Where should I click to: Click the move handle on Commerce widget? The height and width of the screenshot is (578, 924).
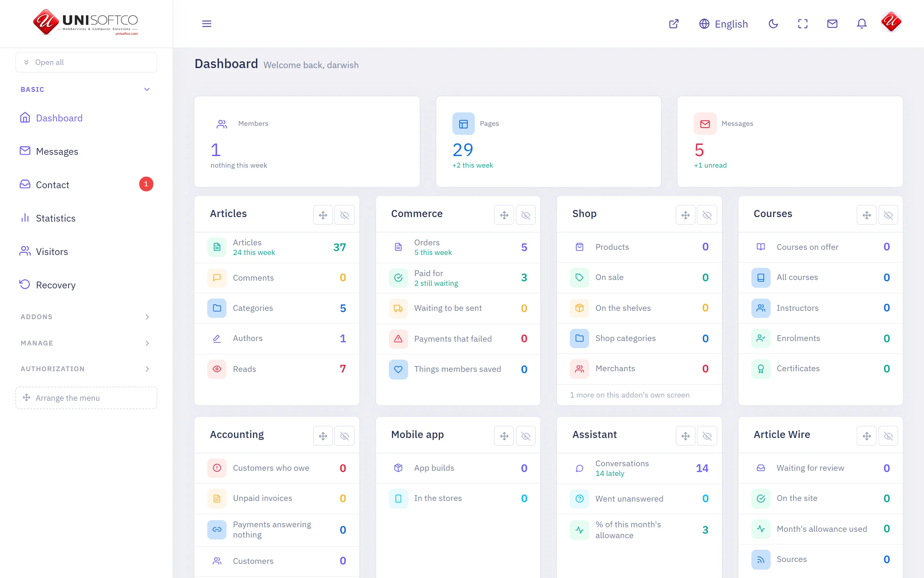pyautogui.click(x=504, y=215)
